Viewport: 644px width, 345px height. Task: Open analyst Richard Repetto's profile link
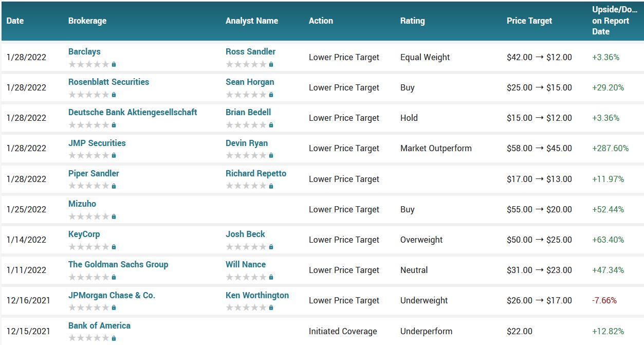point(256,173)
